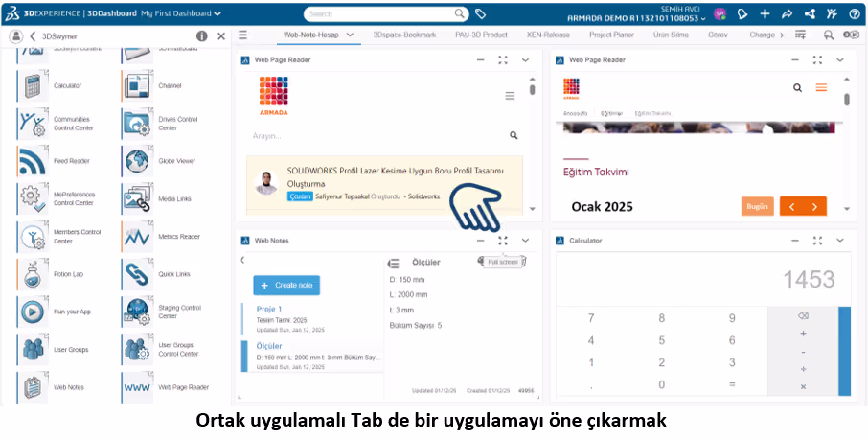Open MePreferences Control Center app
The image size is (868, 439).
34,198
